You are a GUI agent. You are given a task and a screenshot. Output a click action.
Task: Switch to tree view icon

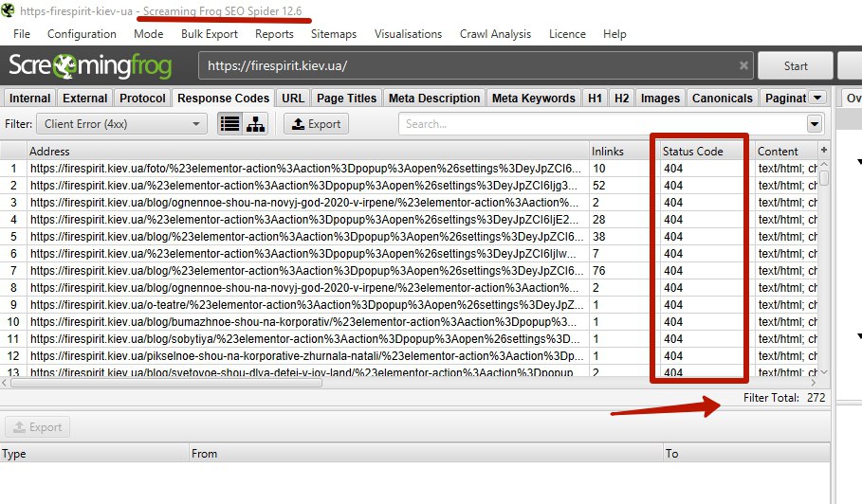tap(255, 124)
